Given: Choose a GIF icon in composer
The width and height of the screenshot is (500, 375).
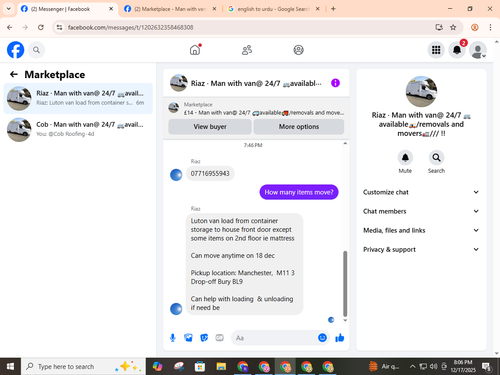Looking at the screenshot, I should [x=219, y=338].
